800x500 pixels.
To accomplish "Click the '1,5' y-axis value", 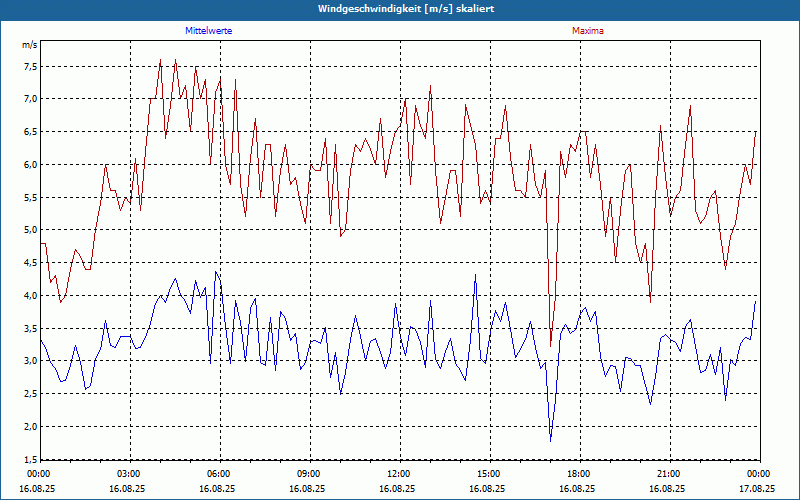I will pyautogui.click(x=31, y=459).
